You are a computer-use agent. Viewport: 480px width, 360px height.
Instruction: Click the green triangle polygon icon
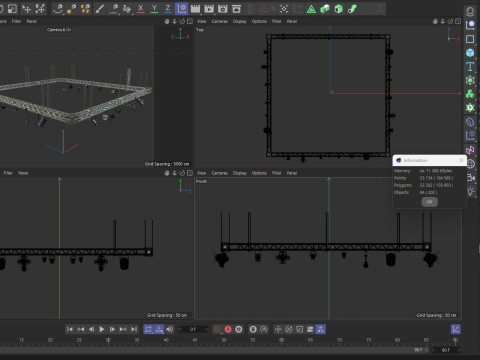click(x=311, y=9)
